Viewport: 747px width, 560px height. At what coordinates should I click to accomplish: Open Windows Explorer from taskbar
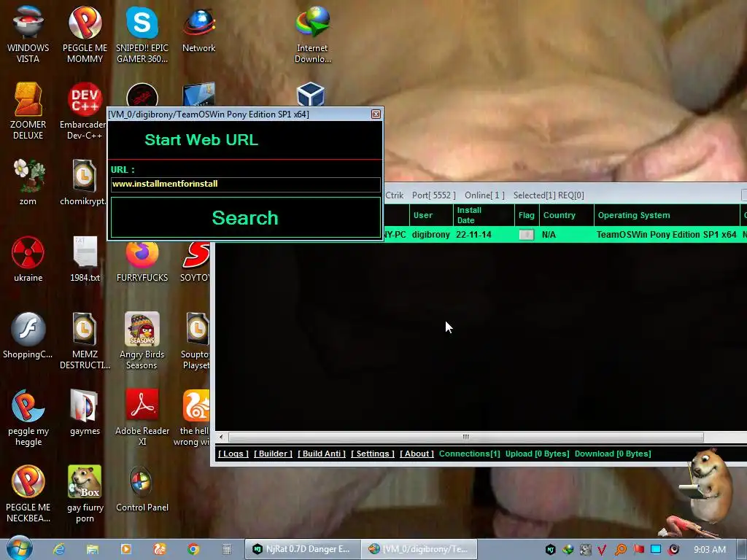tap(93, 549)
